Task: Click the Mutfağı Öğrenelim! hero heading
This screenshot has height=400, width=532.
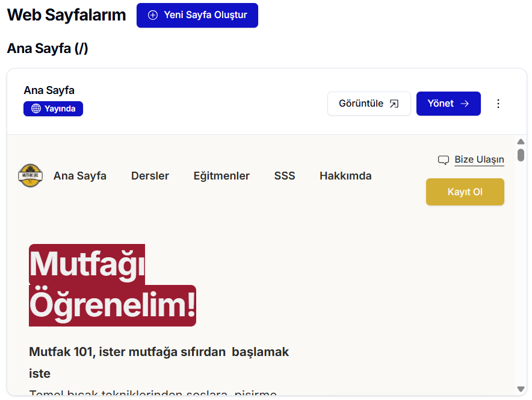Action: point(113,285)
